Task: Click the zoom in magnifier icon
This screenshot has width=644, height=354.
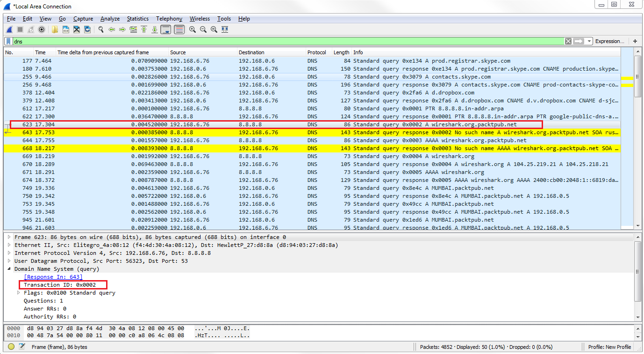Action: coord(192,29)
